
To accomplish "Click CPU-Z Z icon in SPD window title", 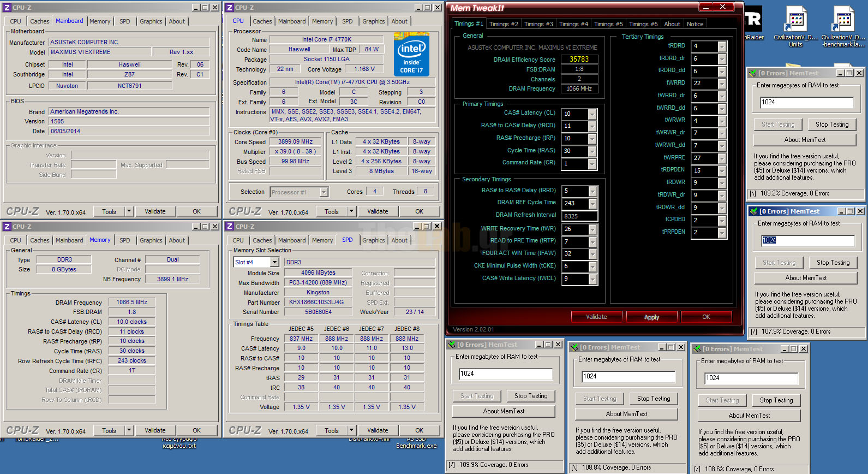I will [x=230, y=227].
